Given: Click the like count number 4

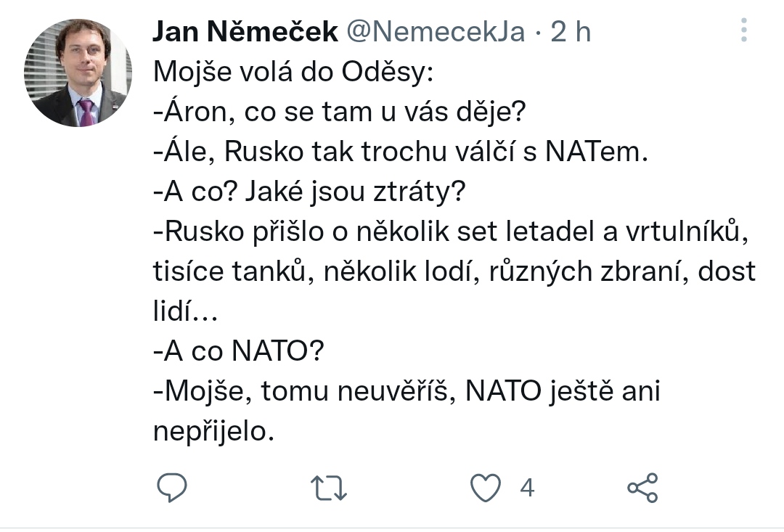Looking at the screenshot, I should click(527, 488).
